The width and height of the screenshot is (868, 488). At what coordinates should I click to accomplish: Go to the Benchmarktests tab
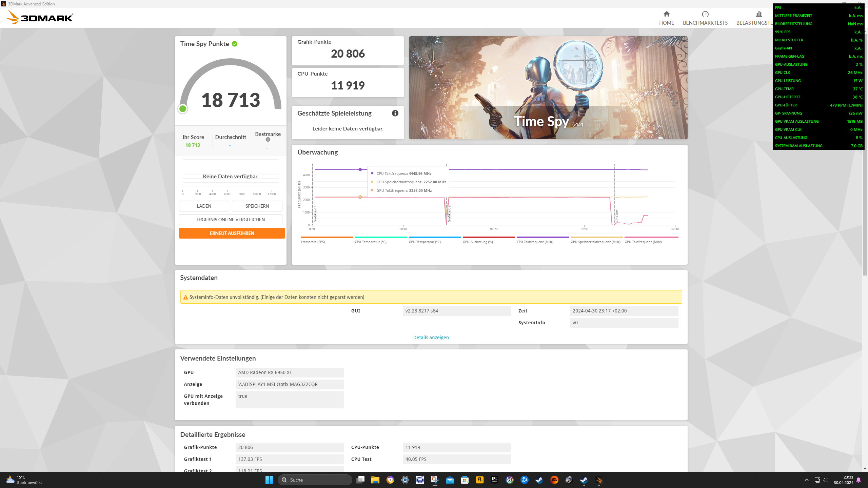705,18
